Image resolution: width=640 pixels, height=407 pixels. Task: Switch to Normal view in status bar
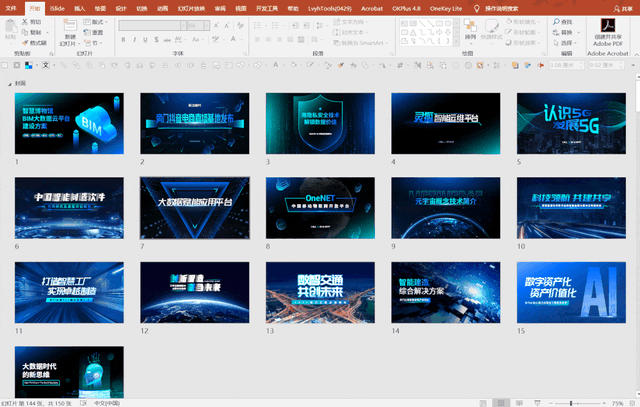[x=483, y=403]
